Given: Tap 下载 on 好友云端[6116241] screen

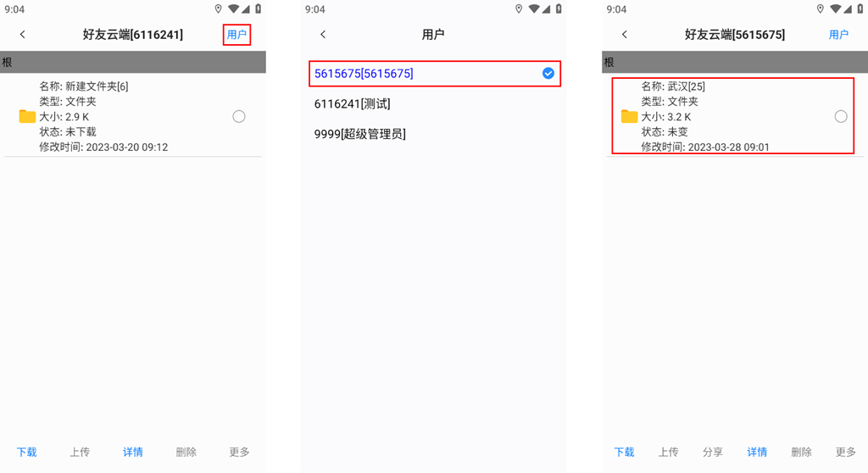Looking at the screenshot, I should point(26,452).
